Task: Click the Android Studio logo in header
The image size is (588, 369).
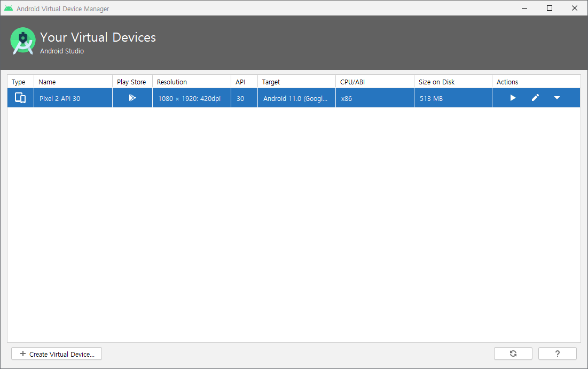Action: tap(23, 41)
